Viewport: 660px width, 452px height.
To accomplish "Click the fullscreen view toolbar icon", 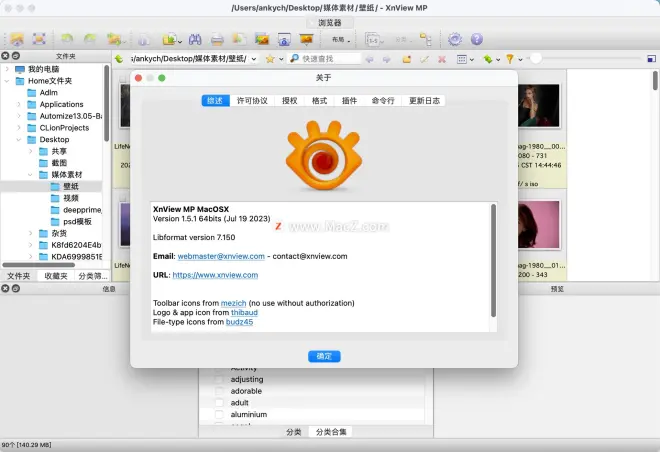I will (39, 39).
